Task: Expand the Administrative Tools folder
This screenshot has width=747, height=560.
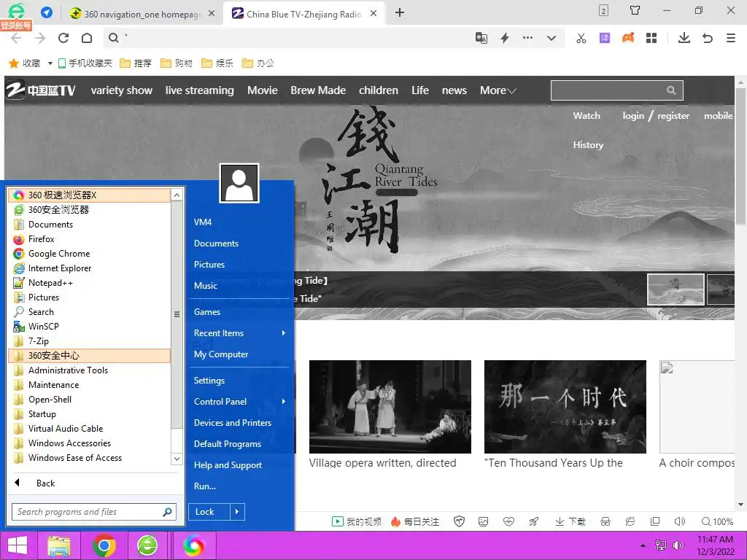Action: click(90, 370)
